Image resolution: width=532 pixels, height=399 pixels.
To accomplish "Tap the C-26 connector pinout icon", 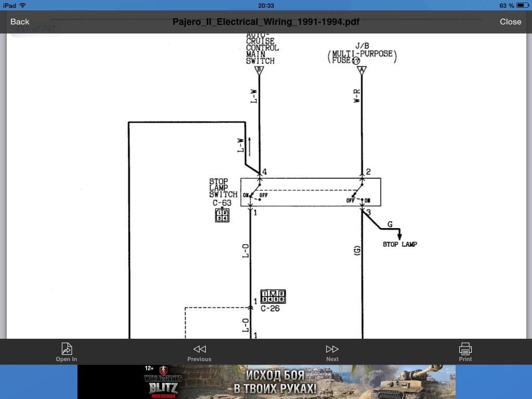I will click(x=273, y=297).
